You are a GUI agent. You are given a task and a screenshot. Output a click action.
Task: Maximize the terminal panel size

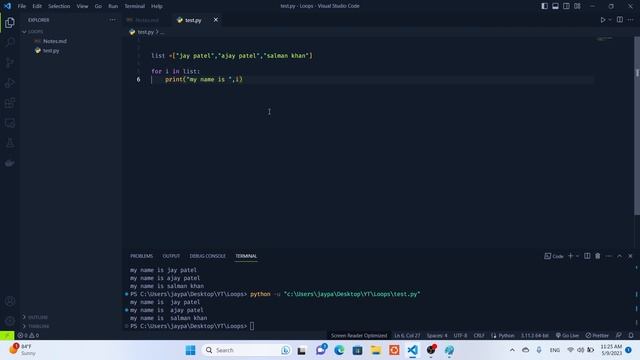click(619, 256)
